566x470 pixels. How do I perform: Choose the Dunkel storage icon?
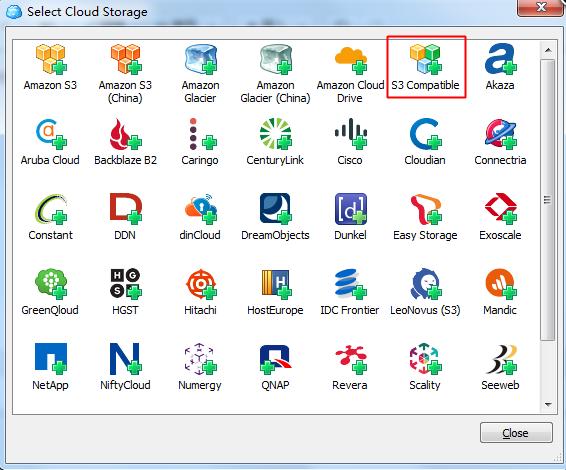click(351, 208)
